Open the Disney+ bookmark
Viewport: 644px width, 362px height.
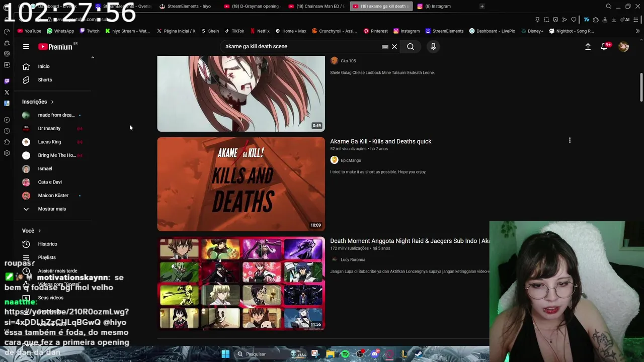tap(532, 31)
